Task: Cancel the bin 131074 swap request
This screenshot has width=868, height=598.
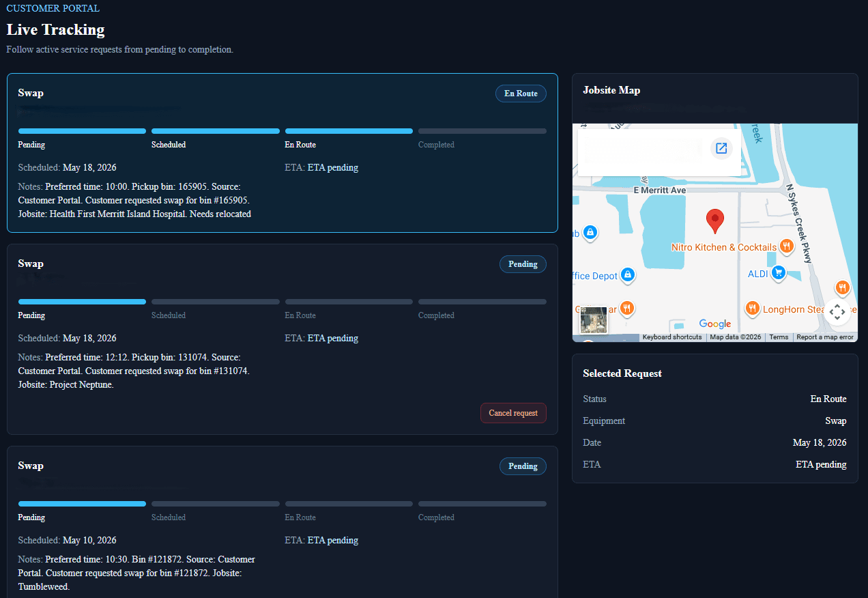Action: 513,413
